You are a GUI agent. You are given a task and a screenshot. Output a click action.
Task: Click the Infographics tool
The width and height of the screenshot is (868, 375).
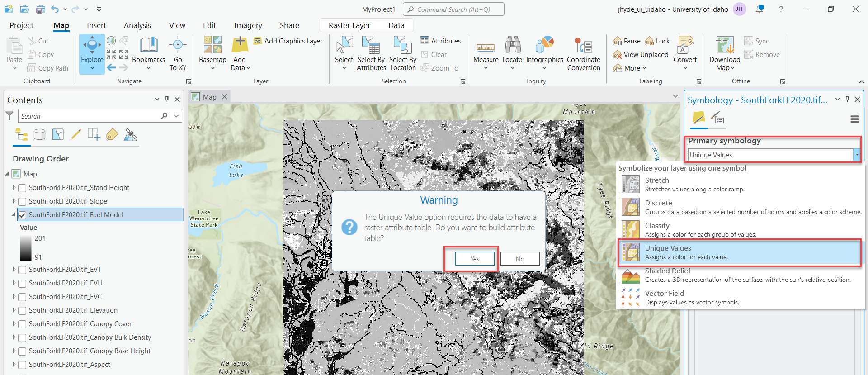(x=544, y=53)
